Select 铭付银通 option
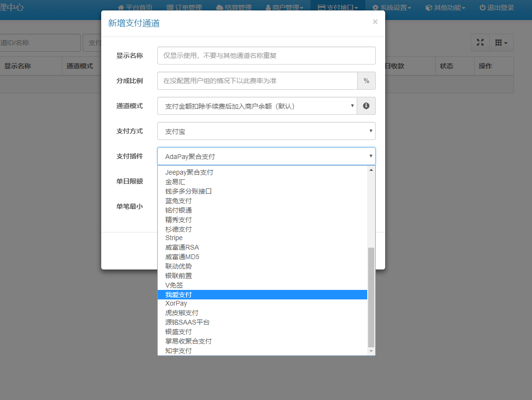 coord(262,210)
